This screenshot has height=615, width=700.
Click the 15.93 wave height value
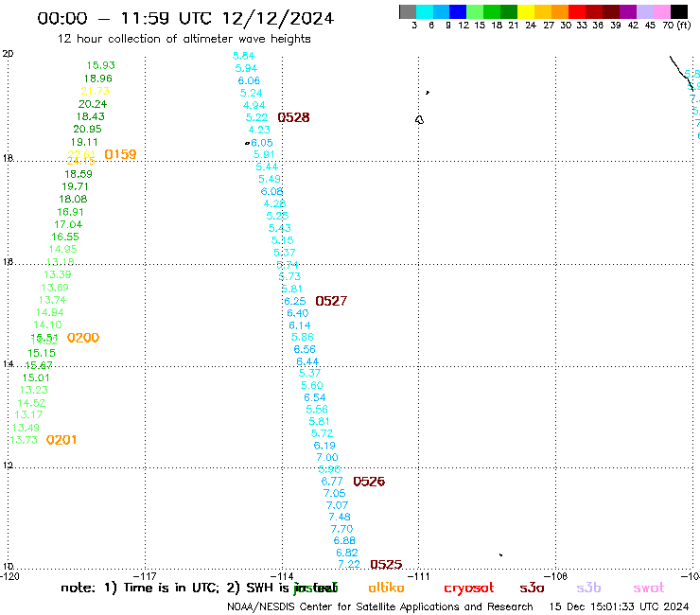point(101,65)
